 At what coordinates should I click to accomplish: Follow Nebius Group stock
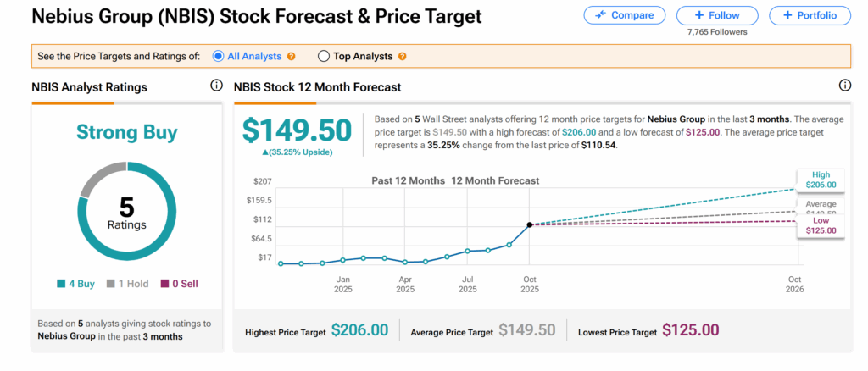coord(718,15)
